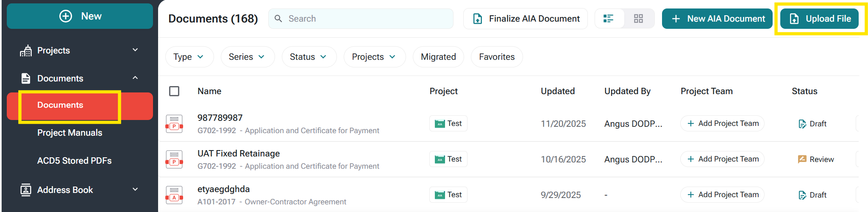This screenshot has height=212, width=868.
Task: Click the Draft status icon for 987789987
Action: click(x=802, y=124)
